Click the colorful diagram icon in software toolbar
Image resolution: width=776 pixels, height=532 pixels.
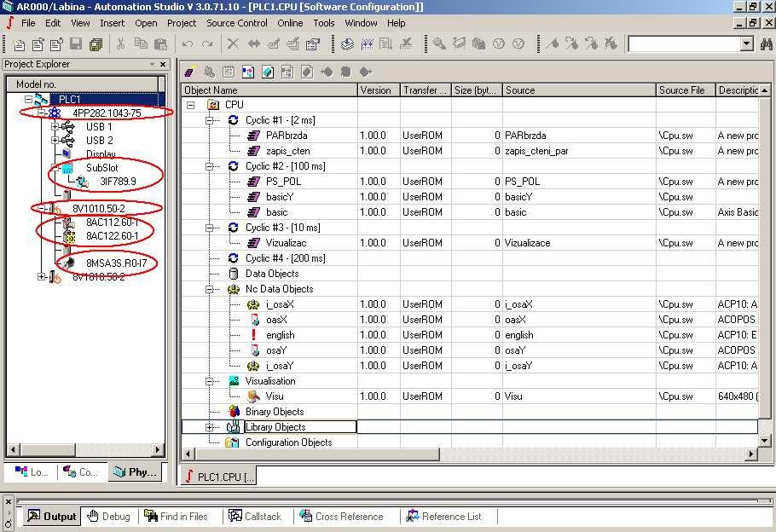click(x=248, y=72)
